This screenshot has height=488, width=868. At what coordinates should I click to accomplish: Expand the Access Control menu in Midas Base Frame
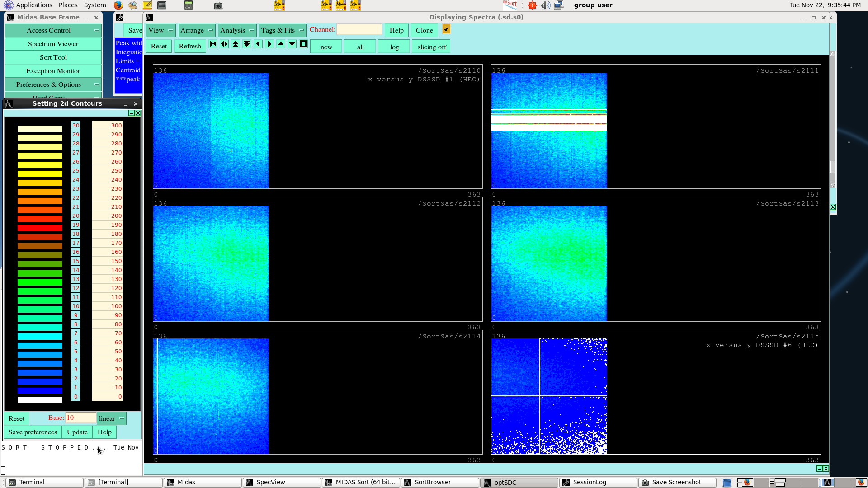coord(53,30)
